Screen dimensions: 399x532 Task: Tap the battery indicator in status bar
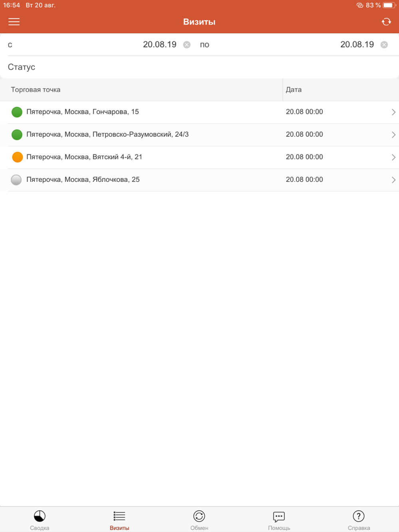tap(389, 5)
